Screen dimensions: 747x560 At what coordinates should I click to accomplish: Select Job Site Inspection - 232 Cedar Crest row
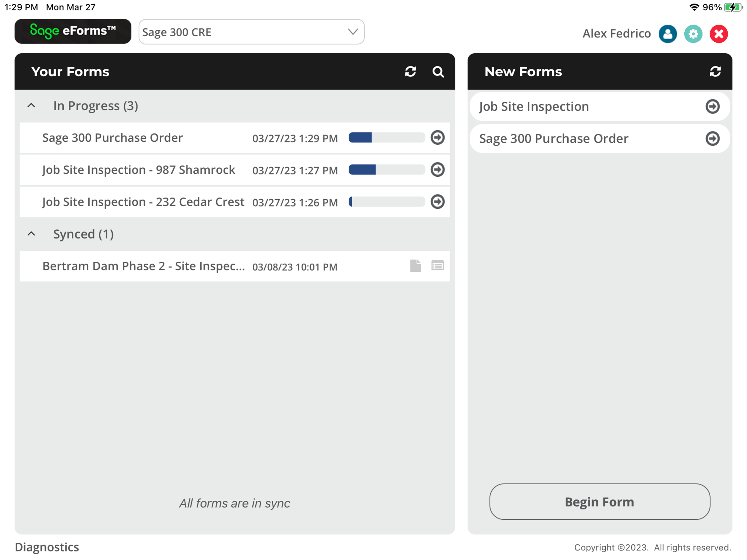235,202
